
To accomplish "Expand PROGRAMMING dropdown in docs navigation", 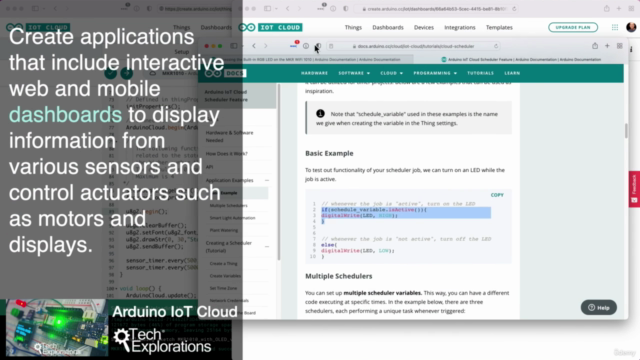I will (435, 73).
